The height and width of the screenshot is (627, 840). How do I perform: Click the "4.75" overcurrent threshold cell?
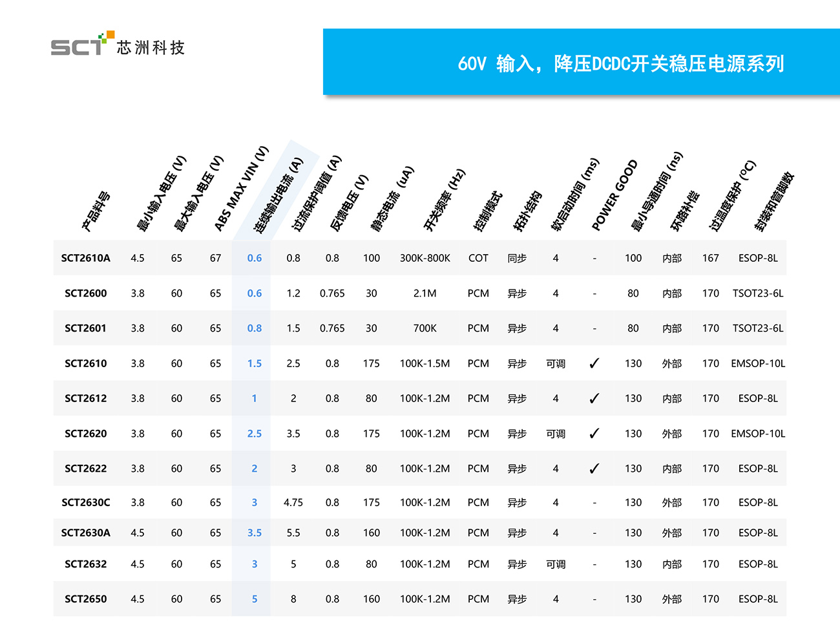(x=293, y=502)
